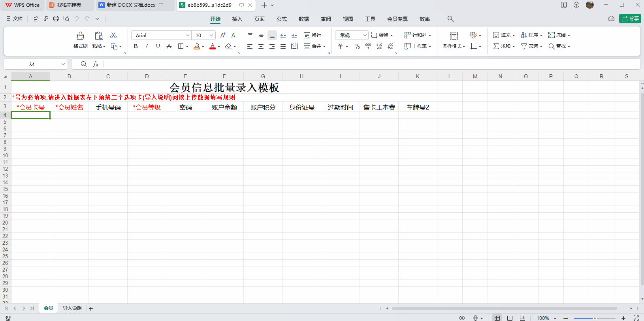Click the cell borders icon
Viewport: 644px width, 321px height.
coord(181,46)
